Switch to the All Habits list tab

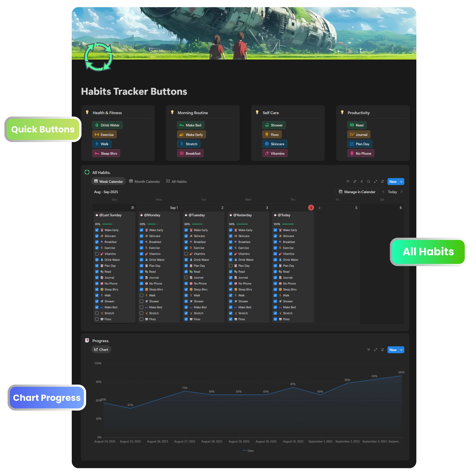pyautogui.click(x=176, y=182)
